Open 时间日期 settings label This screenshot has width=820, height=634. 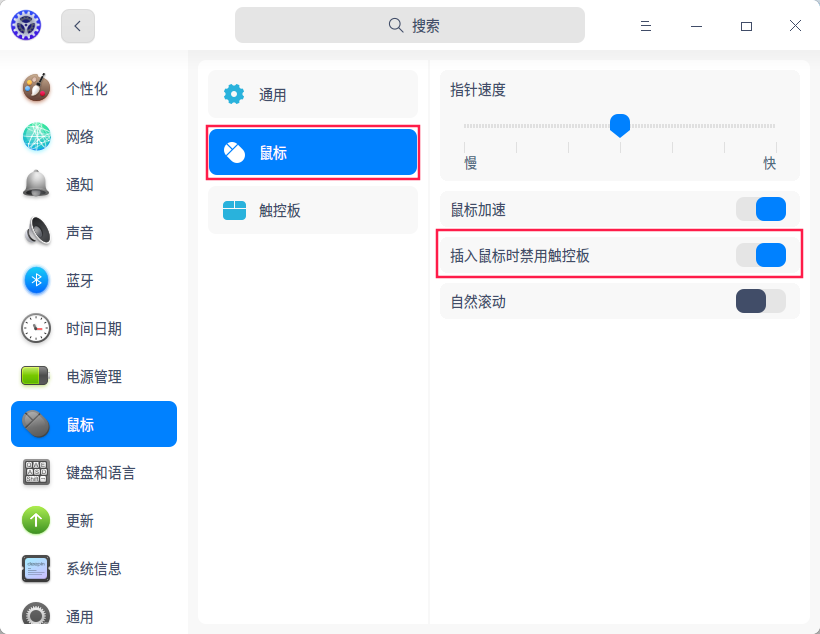[94, 329]
